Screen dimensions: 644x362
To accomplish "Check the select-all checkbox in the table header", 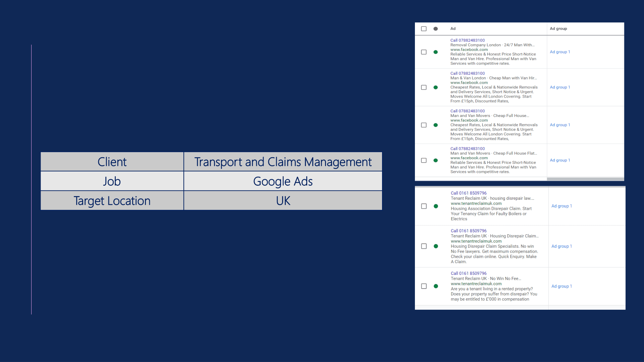I will click(424, 28).
